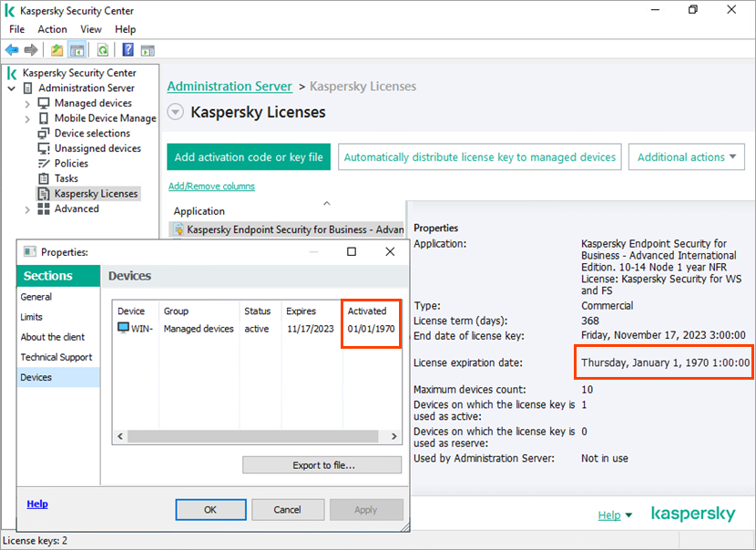Click the right arrow of the devices table scrollbar

pyautogui.click(x=393, y=436)
